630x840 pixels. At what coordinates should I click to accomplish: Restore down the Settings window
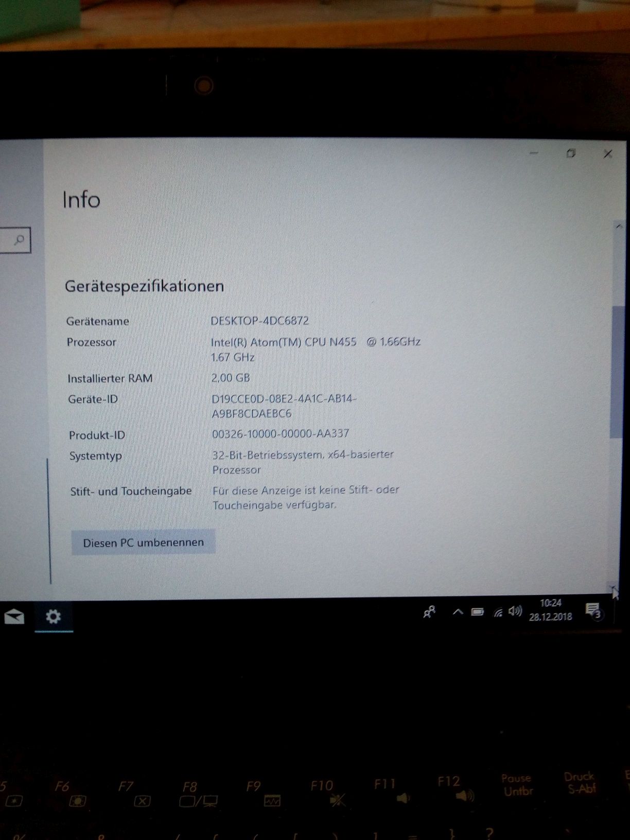point(570,153)
